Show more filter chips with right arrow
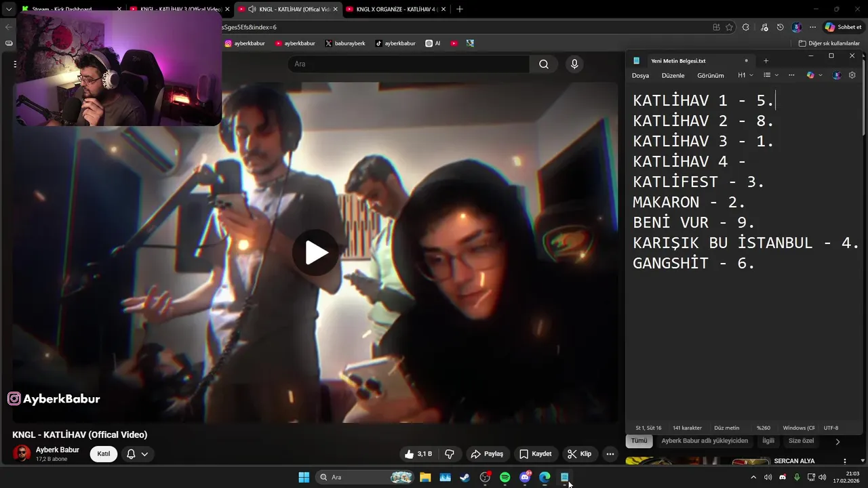 tap(837, 441)
